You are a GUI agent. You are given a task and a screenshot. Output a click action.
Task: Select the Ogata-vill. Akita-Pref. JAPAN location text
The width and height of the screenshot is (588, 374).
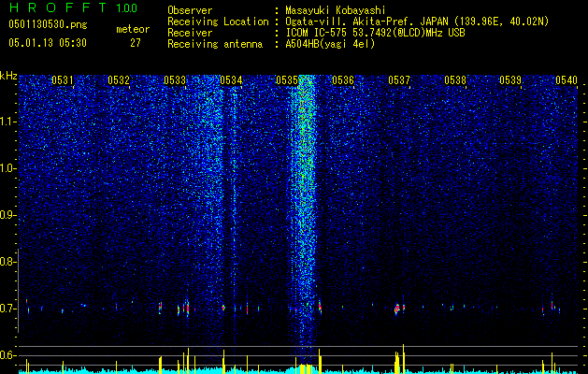417,22
